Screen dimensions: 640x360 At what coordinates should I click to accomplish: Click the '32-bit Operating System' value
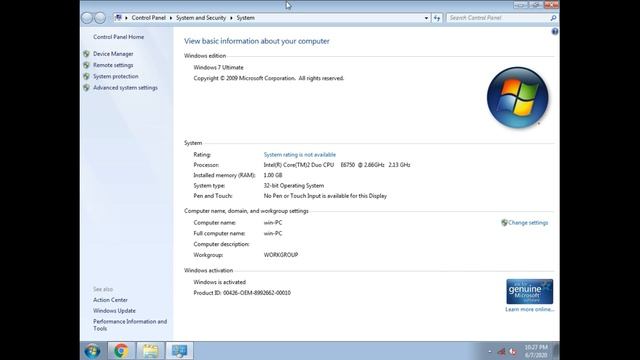click(x=294, y=186)
